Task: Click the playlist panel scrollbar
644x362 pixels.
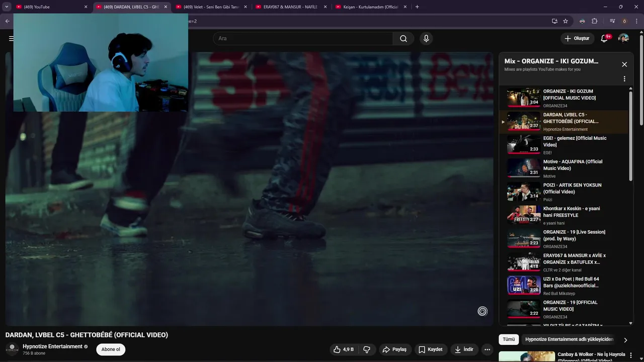Action: [x=630, y=136]
